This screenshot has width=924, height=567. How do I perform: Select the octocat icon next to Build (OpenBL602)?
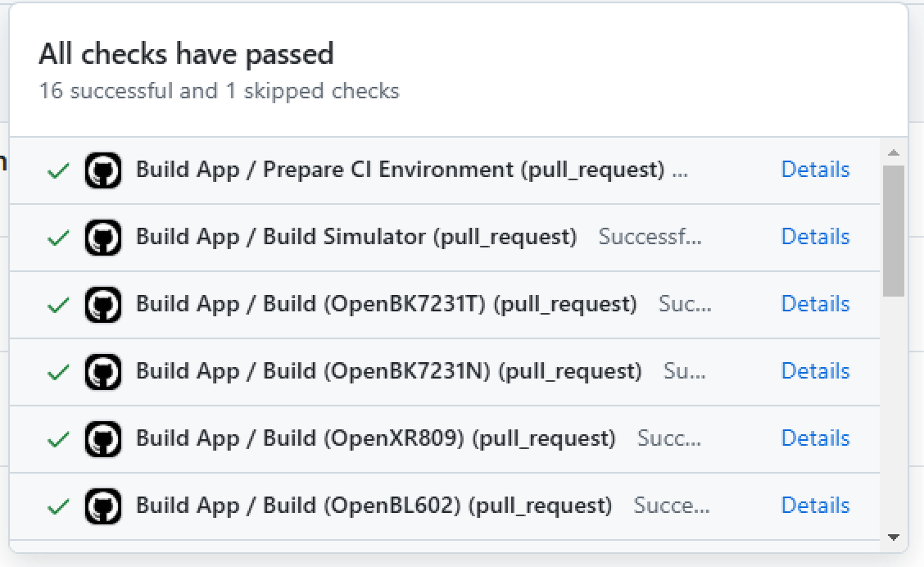[103, 506]
